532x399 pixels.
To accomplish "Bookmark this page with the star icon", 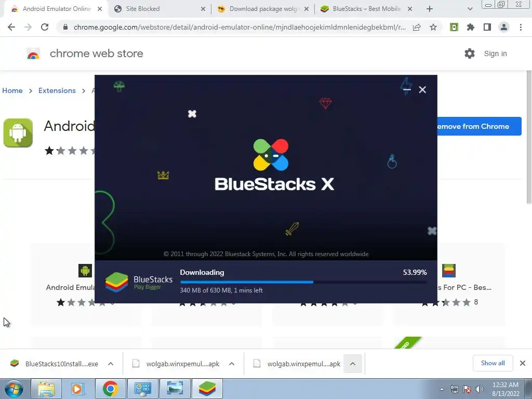I will 433,27.
